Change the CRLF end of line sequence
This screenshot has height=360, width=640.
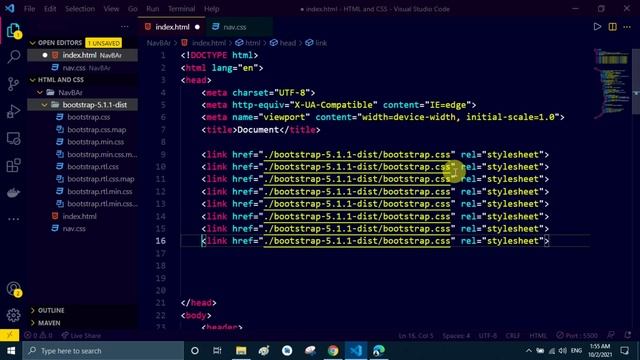513,336
